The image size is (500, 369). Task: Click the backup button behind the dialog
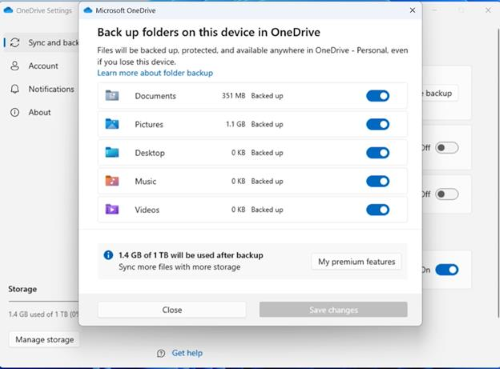click(439, 93)
